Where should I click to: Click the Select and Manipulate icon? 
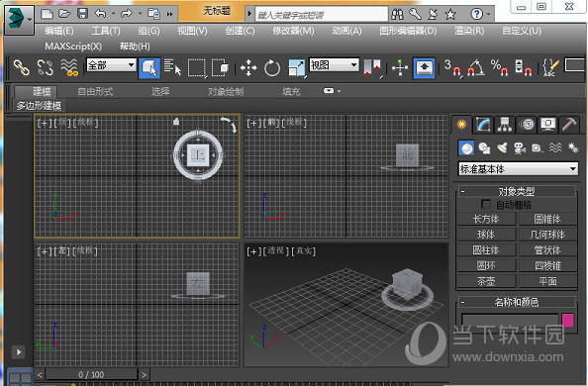[x=400, y=68]
